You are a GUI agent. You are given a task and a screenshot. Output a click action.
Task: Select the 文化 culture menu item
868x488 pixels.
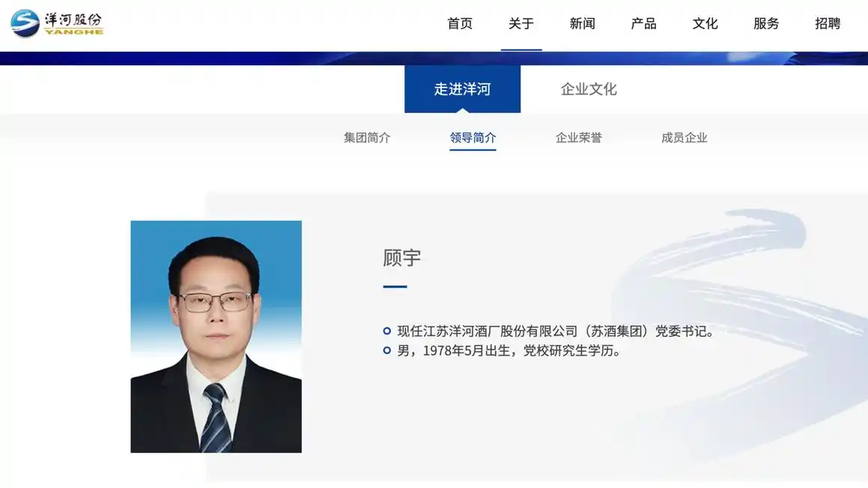pyautogui.click(x=705, y=23)
